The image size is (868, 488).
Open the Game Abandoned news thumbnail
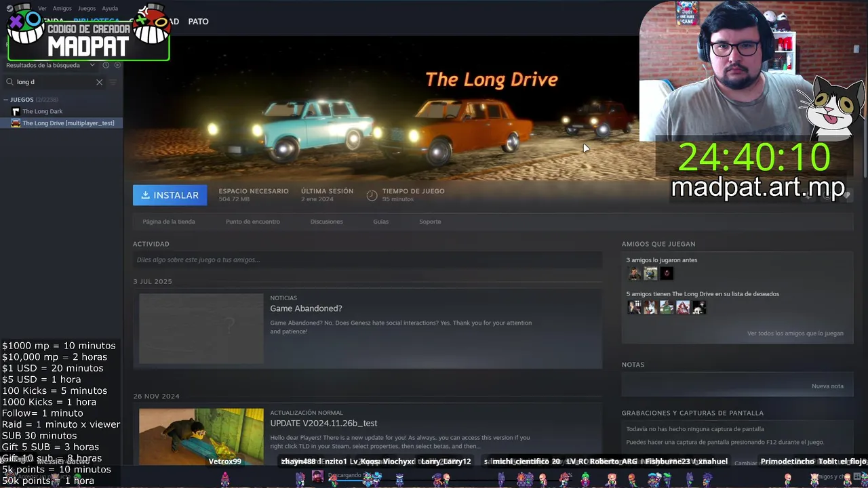(x=201, y=329)
